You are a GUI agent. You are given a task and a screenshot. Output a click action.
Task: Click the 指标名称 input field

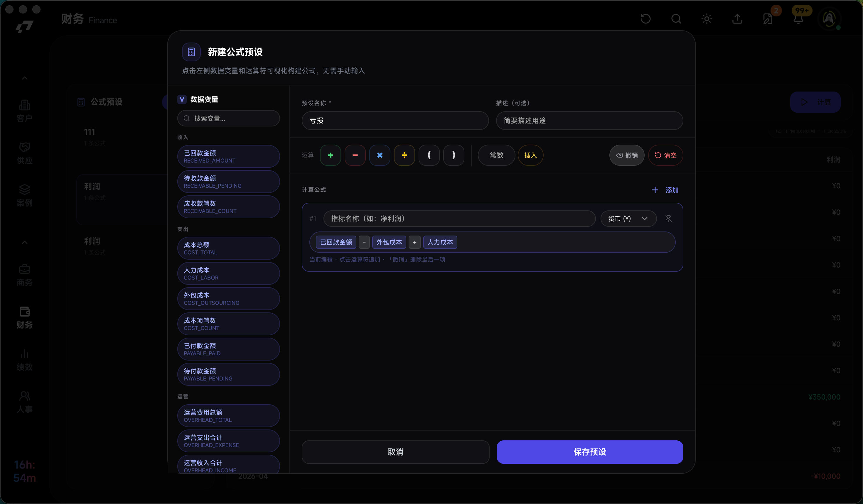460,219
